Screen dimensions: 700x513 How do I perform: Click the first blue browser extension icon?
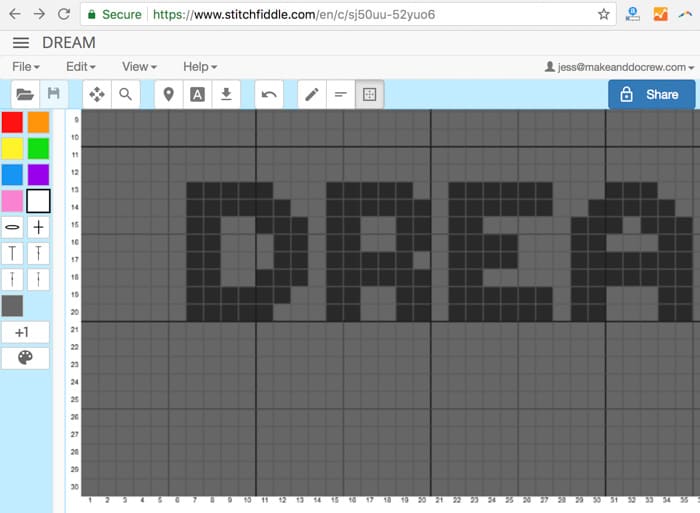point(632,14)
